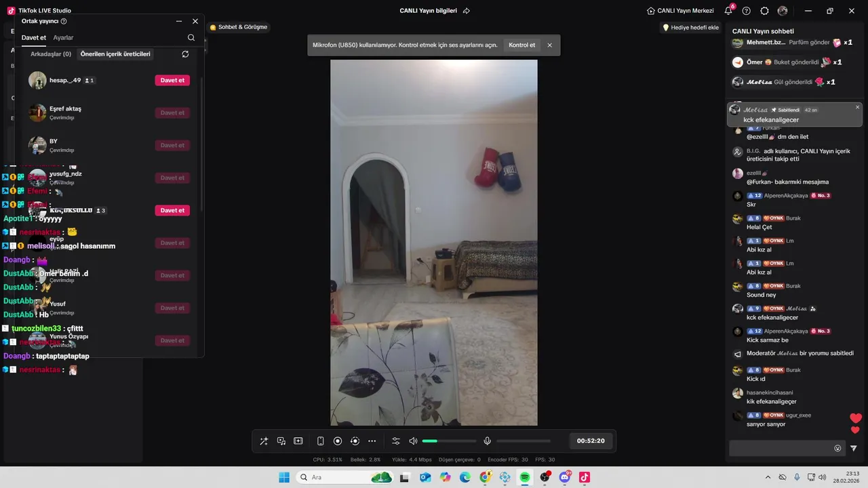Screen dimensions: 868x488
Task: Click the add scene frame icon
Action: [x=298, y=441]
